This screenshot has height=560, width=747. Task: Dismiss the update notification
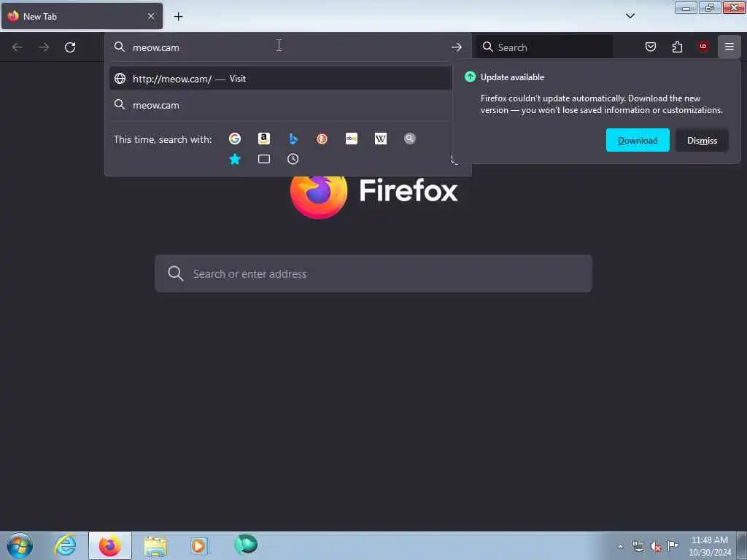(702, 141)
